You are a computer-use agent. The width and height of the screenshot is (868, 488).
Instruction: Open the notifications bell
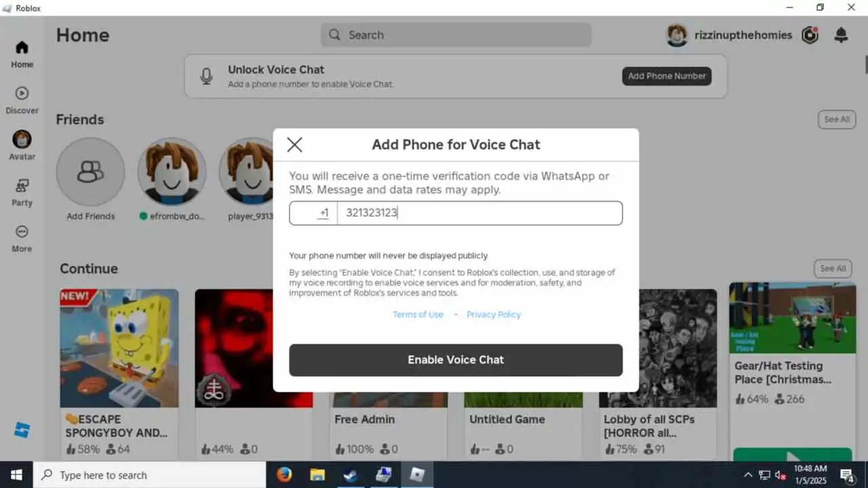coord(841,35)
